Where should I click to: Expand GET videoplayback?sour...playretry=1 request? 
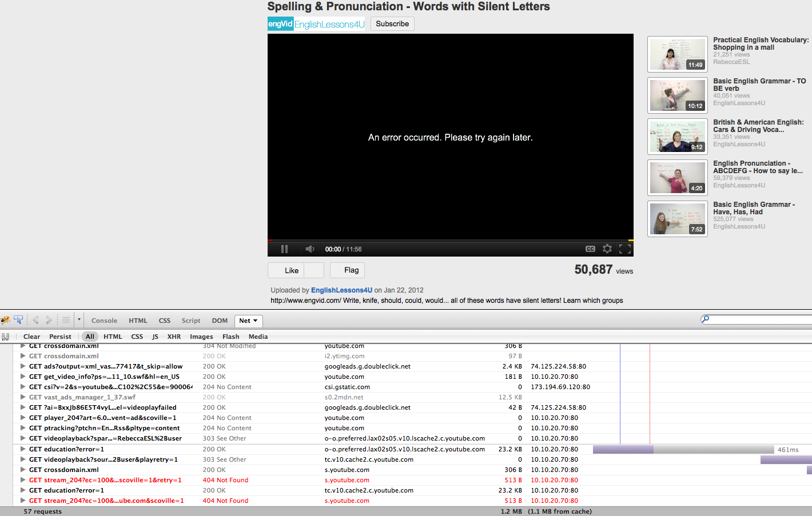[23, 459]
